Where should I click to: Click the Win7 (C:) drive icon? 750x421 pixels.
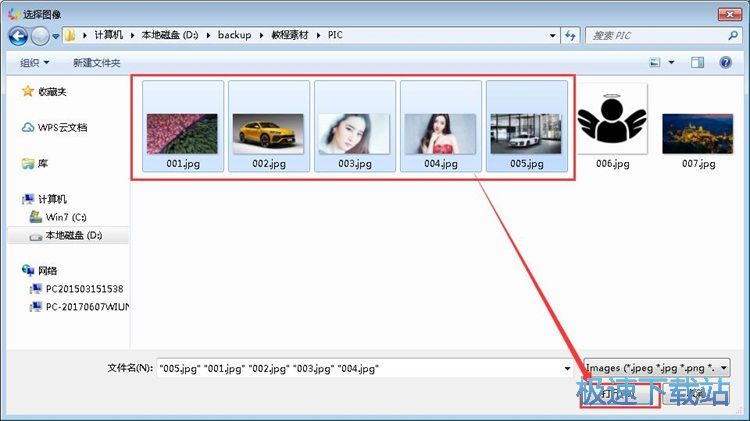point(35,217)
